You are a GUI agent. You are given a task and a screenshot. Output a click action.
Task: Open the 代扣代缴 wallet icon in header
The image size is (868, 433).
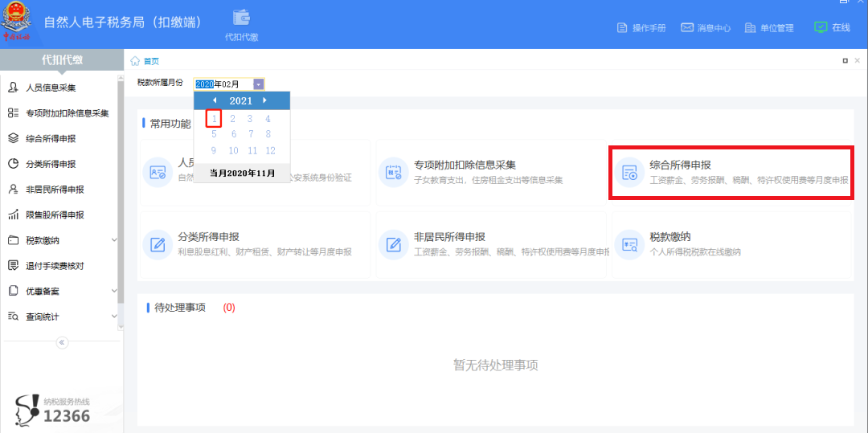click(241, 17)
